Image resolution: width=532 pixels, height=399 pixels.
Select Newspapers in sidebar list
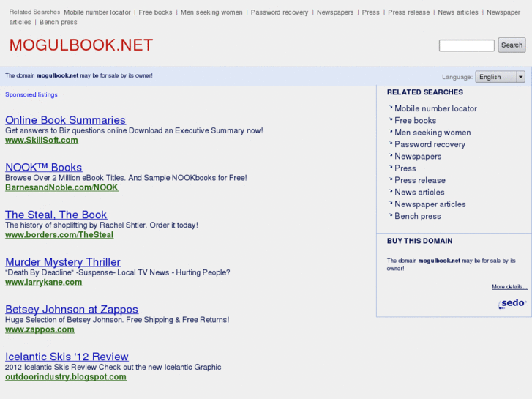click(418, 157)
